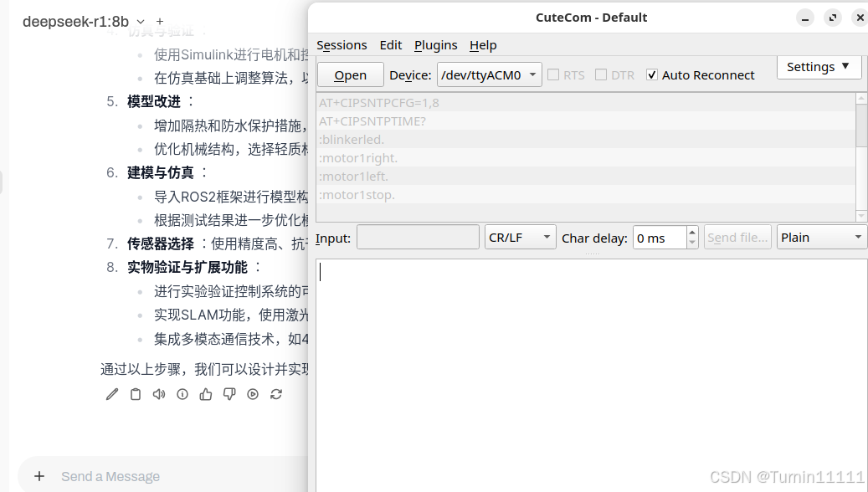Screen dimensions: 868x492
Task: Open the Plain display format dropdown
Action: click(821, 237)
